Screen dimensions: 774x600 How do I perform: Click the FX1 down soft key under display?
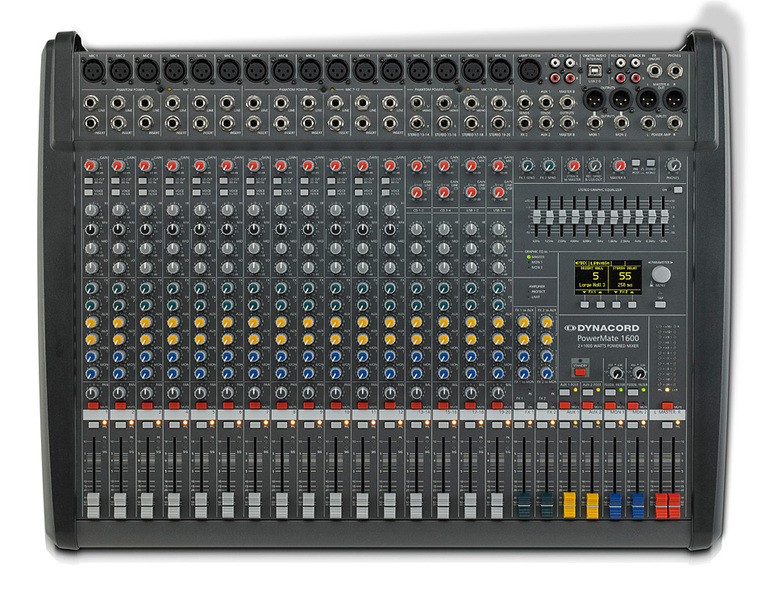[x=585, y=304]
